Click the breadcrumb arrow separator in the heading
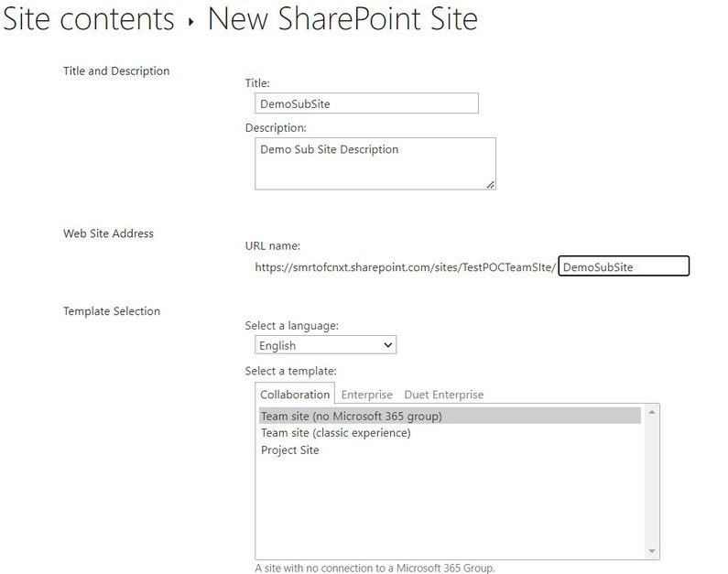The image size is (728, 574). click(191, 21)
